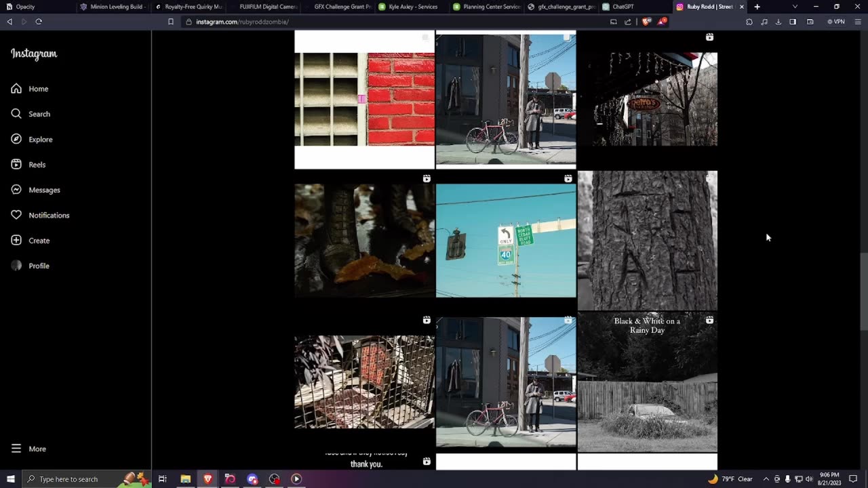Open the Reels icon in the sidebar
The width and height of the screenshot is (868, 488).
[x=16, y=165]
